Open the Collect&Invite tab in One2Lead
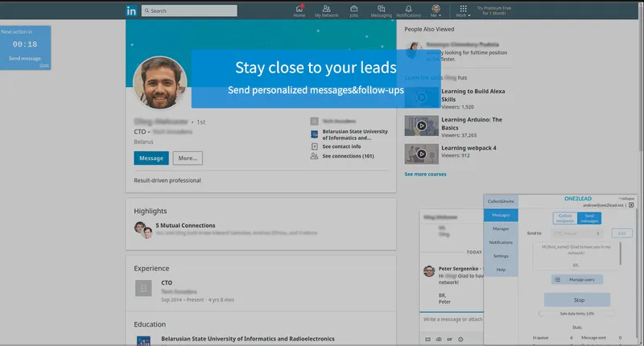The height and width of the screenshot is (346, 644). pyautogui.click(x=501, y=201)
